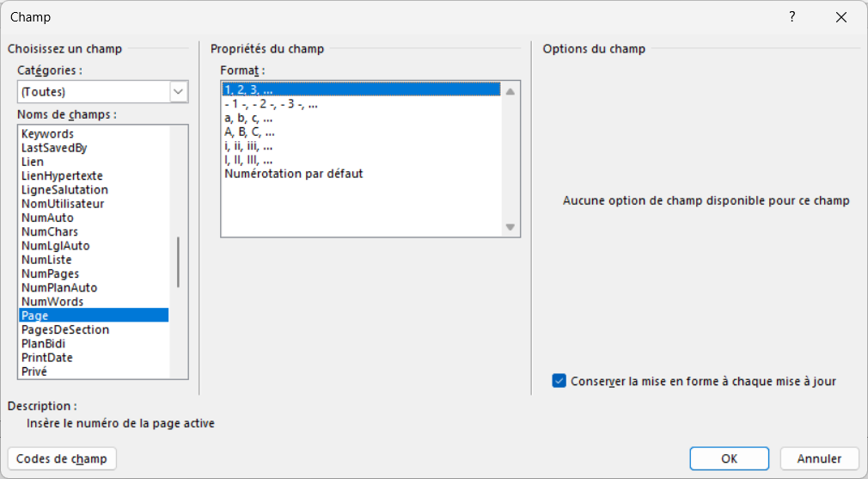Select the NumPages field name
The height and width of the screenshot is (479, 868).
pyautogui.click(x=50, y=273)
